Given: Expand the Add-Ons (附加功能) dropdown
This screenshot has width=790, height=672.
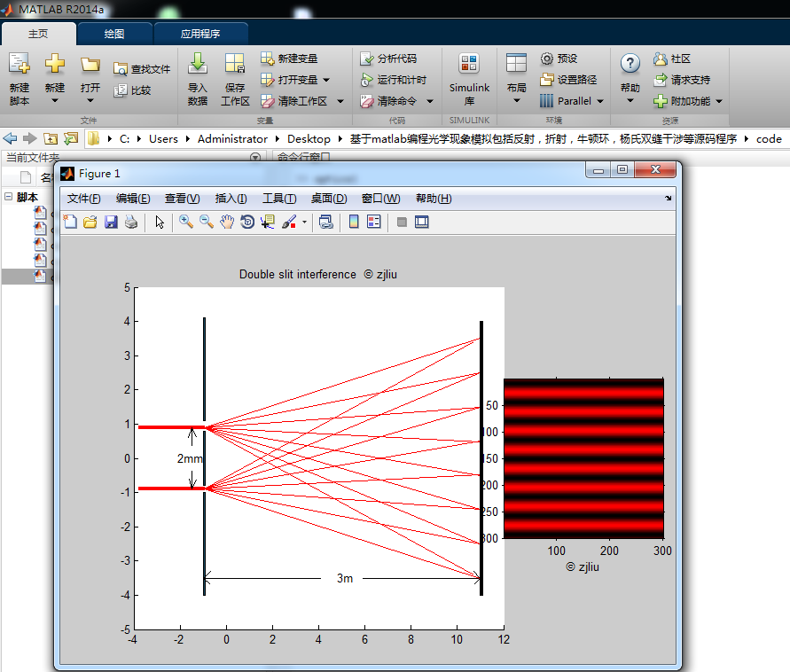Looking at the screenshot, I should coord(719,101).
